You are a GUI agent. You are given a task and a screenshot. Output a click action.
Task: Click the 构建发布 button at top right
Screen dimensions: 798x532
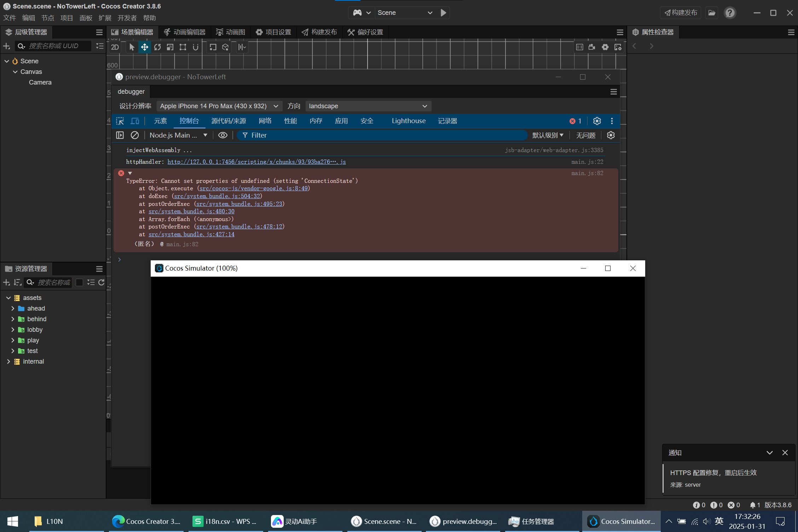click(681, 13)
